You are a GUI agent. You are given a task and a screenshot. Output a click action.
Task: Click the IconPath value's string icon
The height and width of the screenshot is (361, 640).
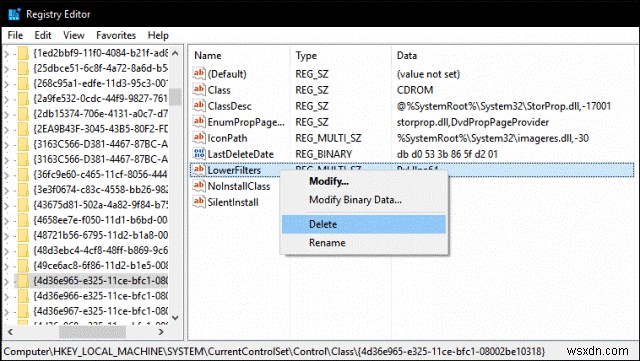pyautogui.click(x=199, y=138)
